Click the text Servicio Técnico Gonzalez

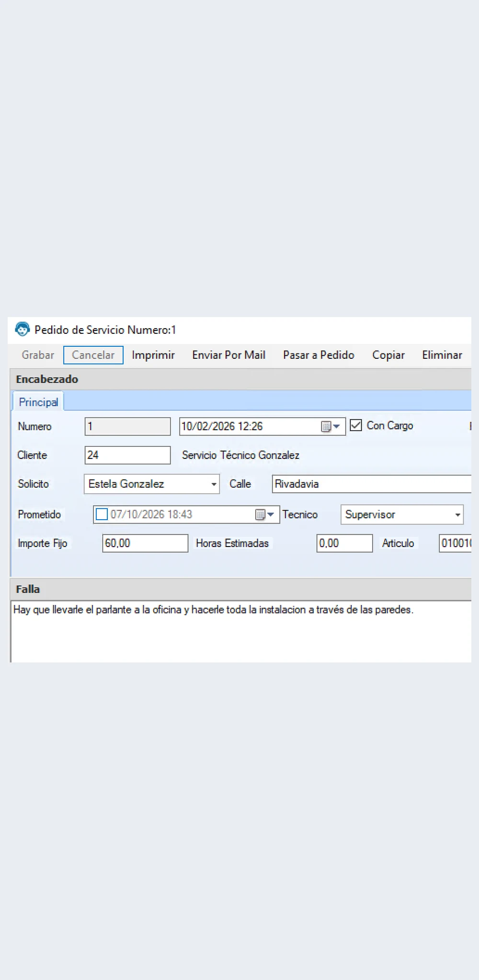(x=240, y=455)
